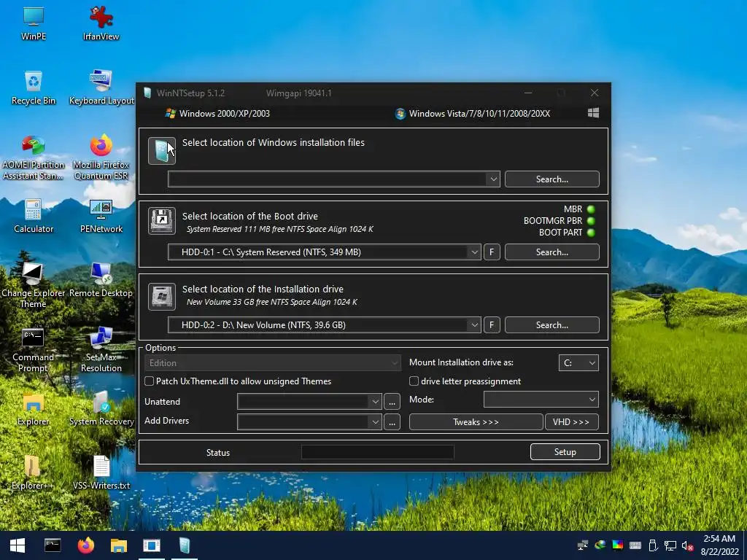Enable Patch UxTheme.dll unsigned Themes checkbox
The image size is (747, 560).
tap(149, 381)
